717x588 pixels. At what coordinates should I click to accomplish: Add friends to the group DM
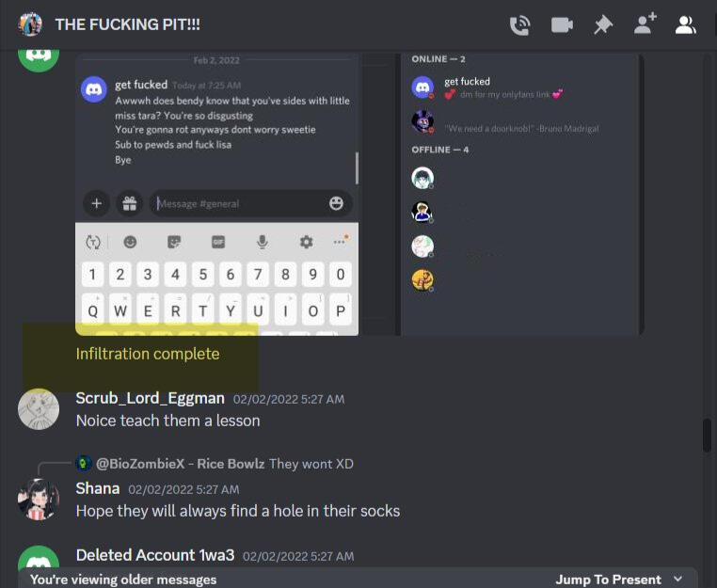pos(645,24)
